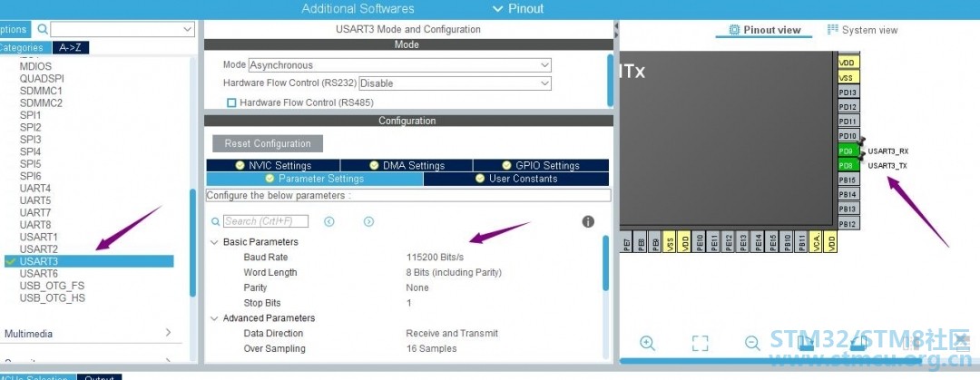Click green PD9 pin on chip

pyautogui.click(x=848, y=151)
